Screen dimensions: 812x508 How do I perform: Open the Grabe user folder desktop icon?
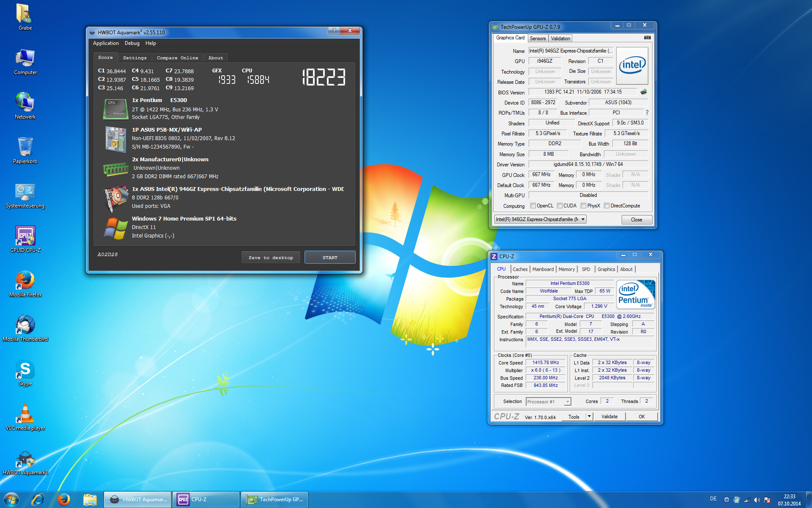click(x=25, y=17)
